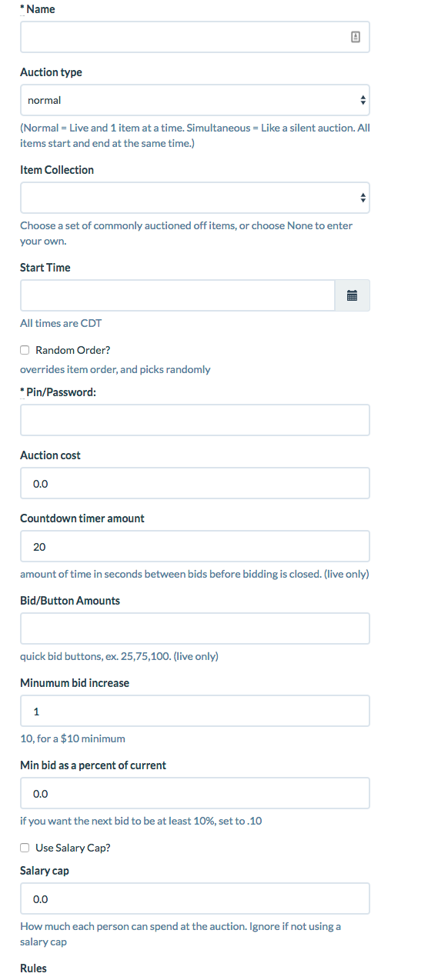
Task: Click the Auction cost field
Action: (x=195, y=483)
